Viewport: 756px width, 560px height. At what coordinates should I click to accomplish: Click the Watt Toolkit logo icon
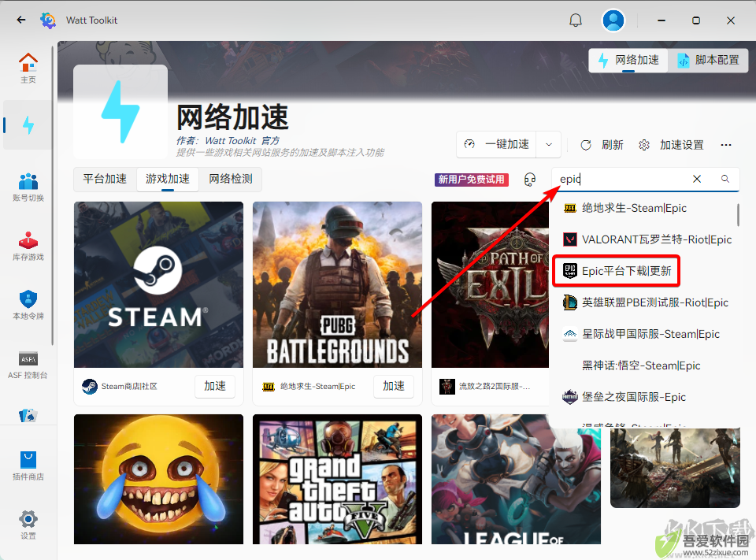pos(48,20)
